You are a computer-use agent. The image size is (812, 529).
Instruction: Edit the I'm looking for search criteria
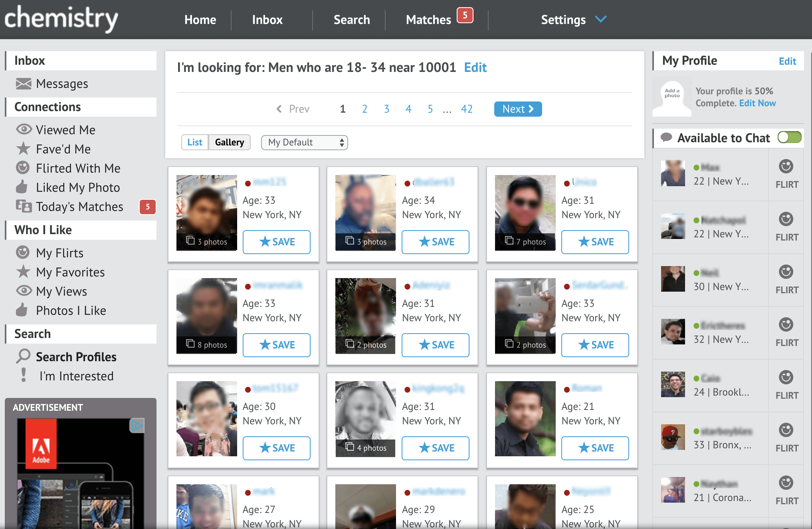click(x=475, y=67)
